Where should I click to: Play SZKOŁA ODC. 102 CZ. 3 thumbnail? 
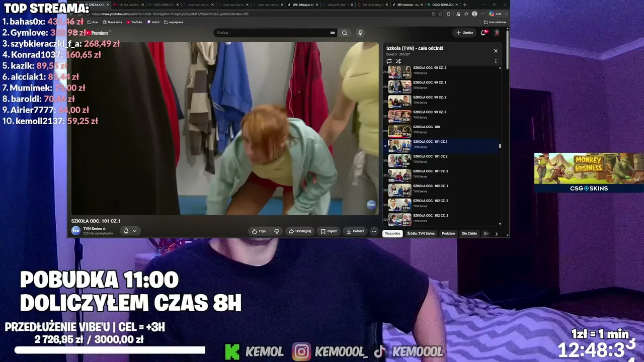click(399, 220)
